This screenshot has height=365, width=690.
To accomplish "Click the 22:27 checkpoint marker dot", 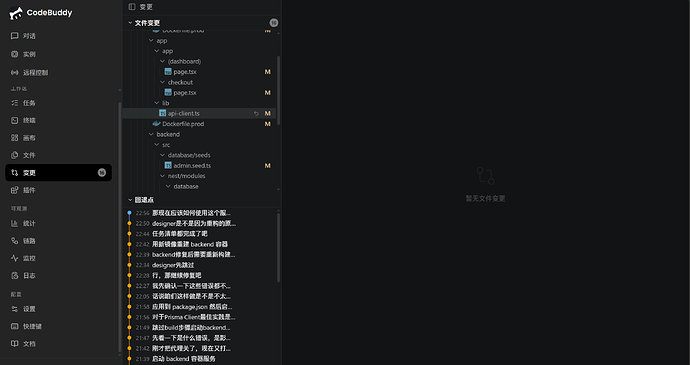I will tap(129, 286).
